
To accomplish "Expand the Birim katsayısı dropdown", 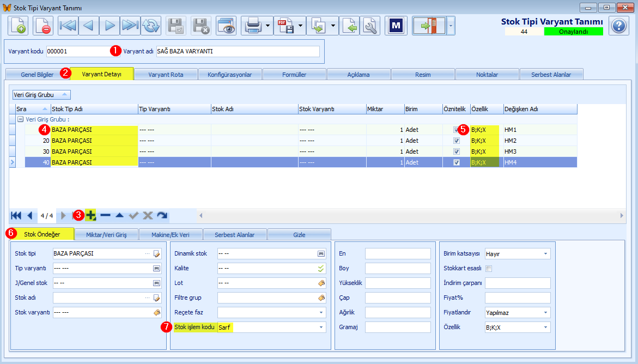I will click(x=545, y=254).
